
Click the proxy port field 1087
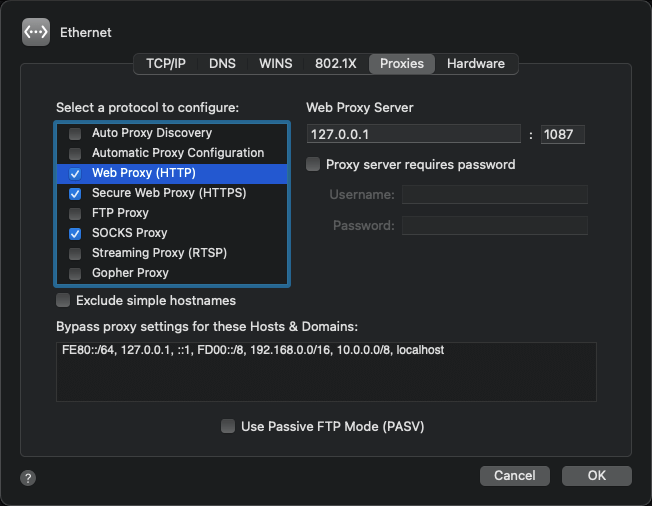tap(563, 134)
